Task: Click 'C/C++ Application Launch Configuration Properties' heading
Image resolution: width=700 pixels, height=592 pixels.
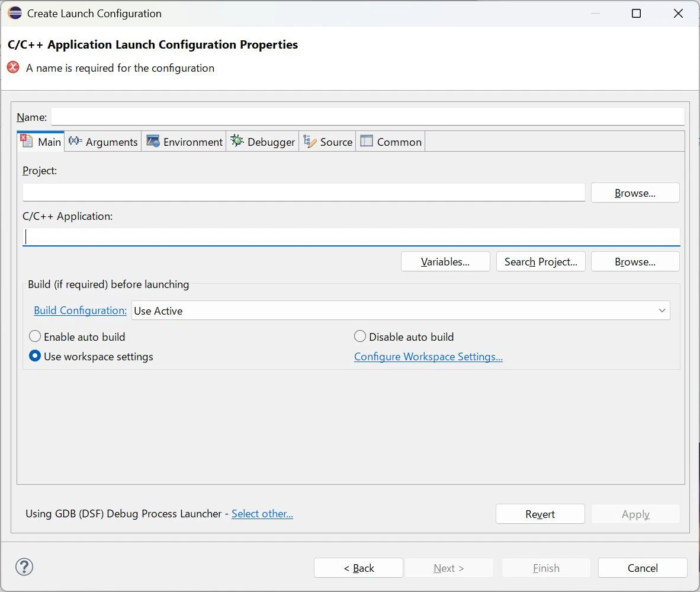Action: tap(153, 44)
